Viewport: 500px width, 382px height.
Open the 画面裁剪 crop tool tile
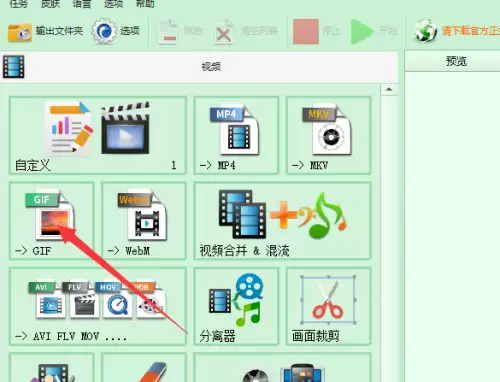click(x=328, y=306)
